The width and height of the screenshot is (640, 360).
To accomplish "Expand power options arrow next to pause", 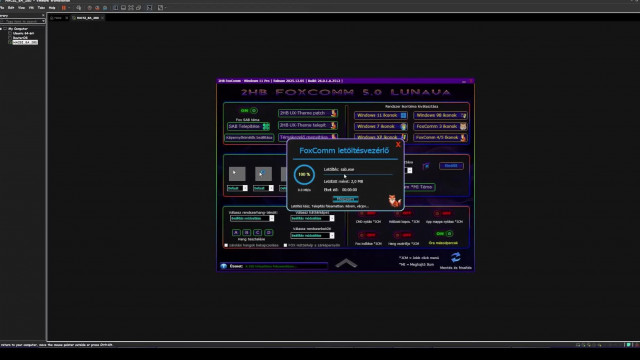I will point(69,8).
